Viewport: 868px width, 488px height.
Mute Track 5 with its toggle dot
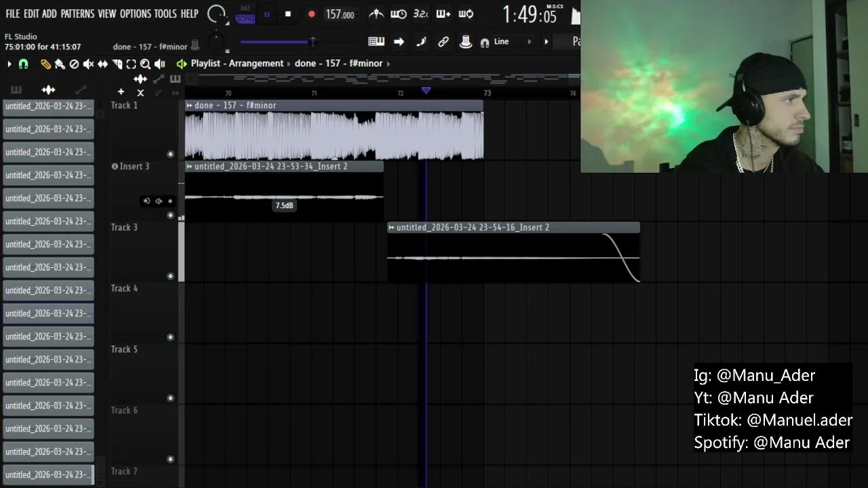(x=170, y=398)
